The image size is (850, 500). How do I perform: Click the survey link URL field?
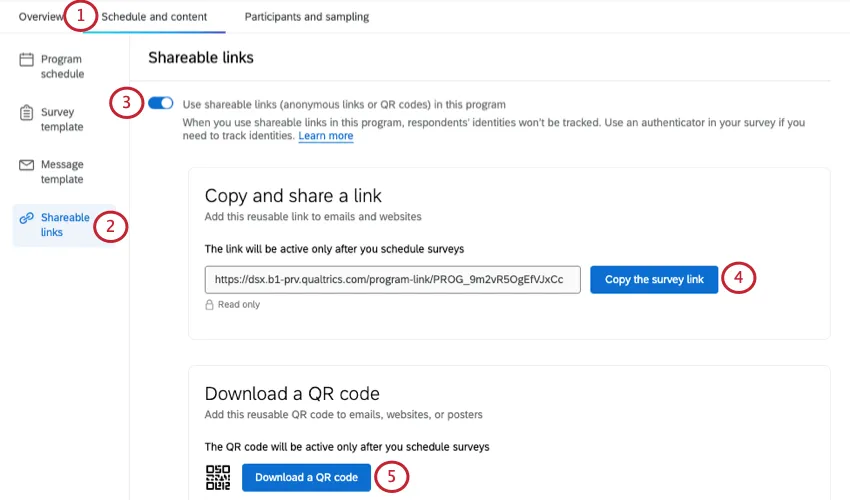pos(393,280)
